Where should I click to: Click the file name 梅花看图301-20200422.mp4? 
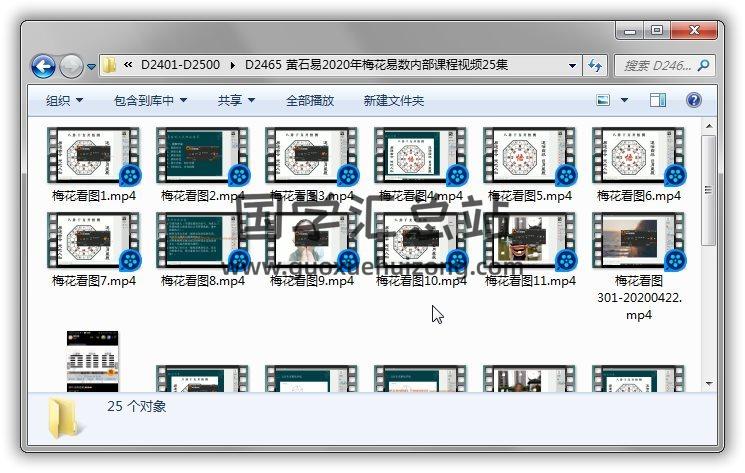[639, 298]
